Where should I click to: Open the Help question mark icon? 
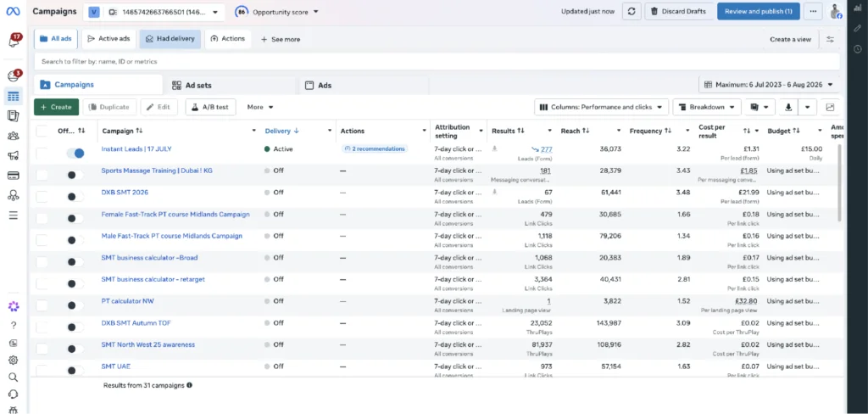pos(14,325)
